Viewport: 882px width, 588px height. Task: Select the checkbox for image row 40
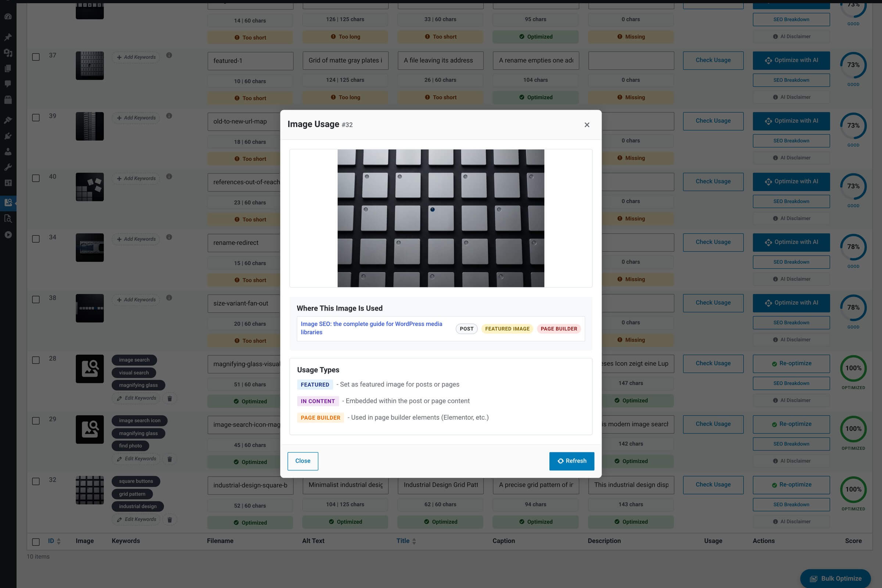point(36,179)
